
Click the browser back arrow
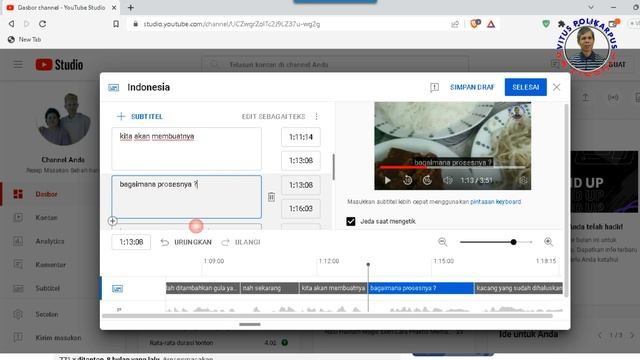click(x=11, y=24)
